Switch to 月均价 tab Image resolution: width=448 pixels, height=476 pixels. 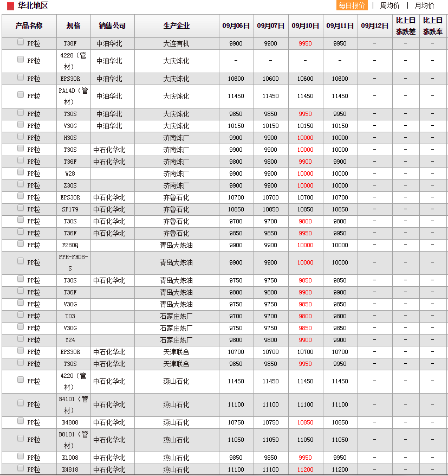424,5
